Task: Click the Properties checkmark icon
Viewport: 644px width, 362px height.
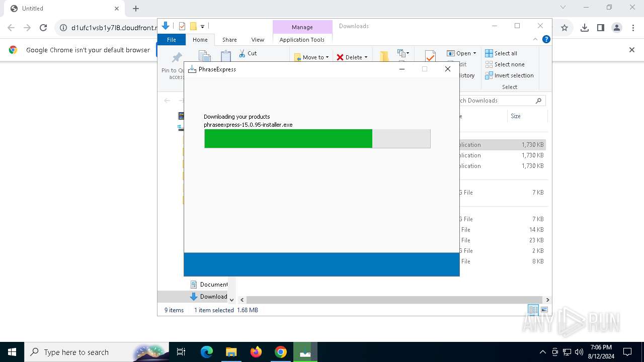Action: point(430,56)
